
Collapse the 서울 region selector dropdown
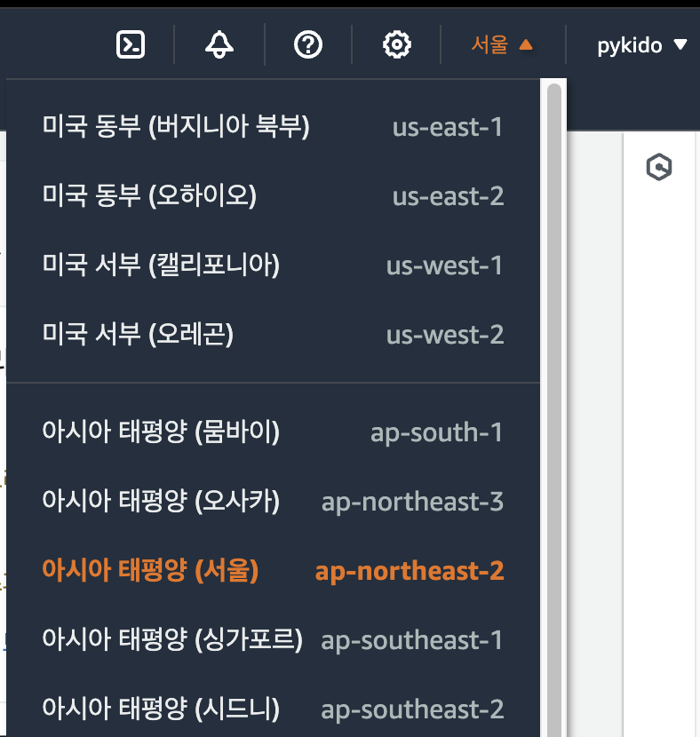[x=502, y=44]
